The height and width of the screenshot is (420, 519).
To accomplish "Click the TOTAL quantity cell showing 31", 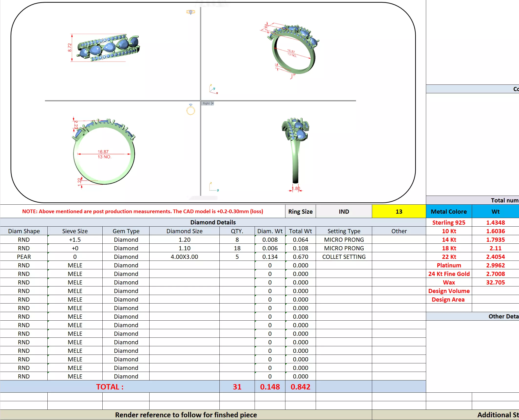I will point(237,387).
